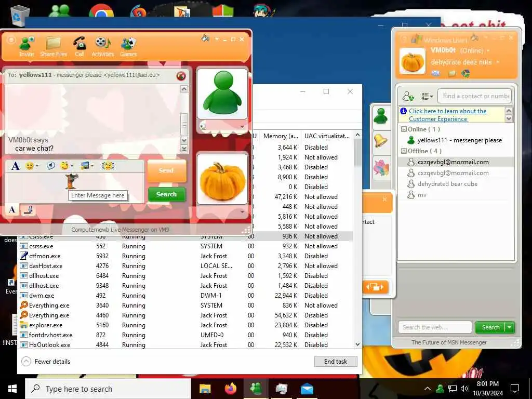Click Invite in chat window toolbar
Viewport: 532px width, 399px height.
26,47
